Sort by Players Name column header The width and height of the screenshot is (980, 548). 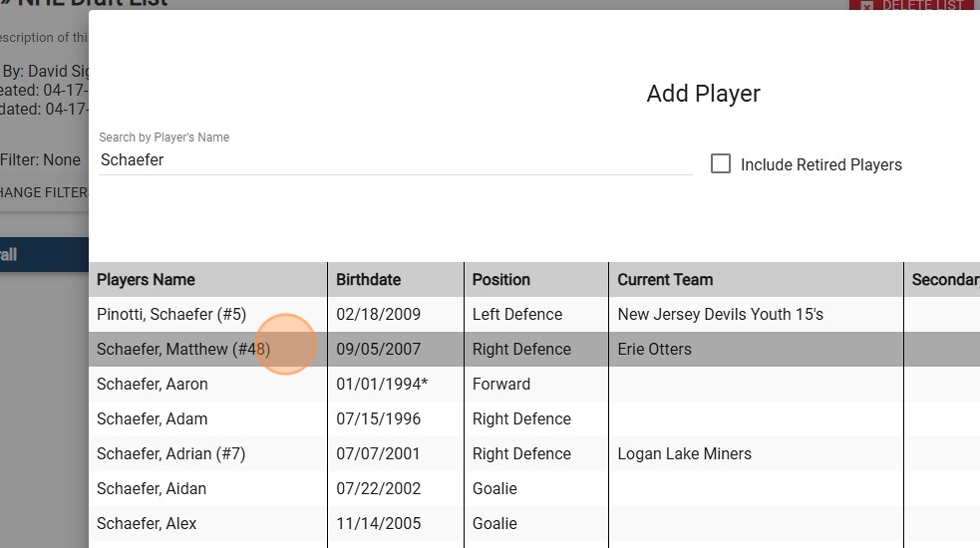click(x=146, y=280)
